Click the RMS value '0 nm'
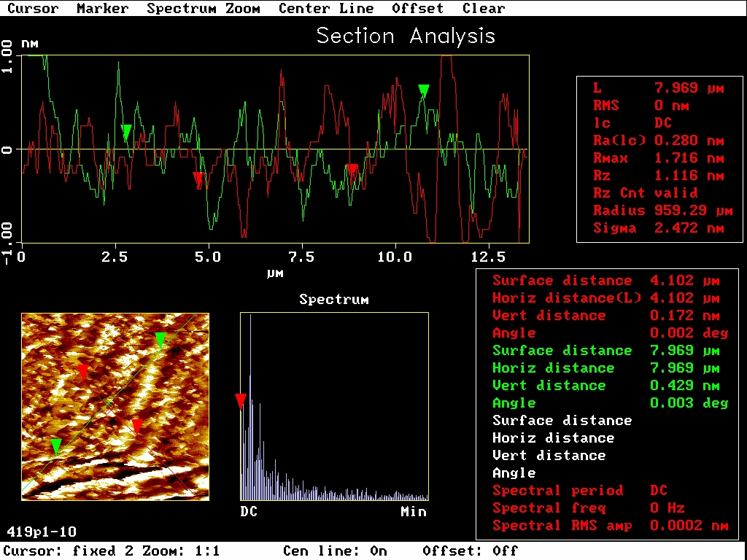 pyautogui.click(x=672, y=105)
